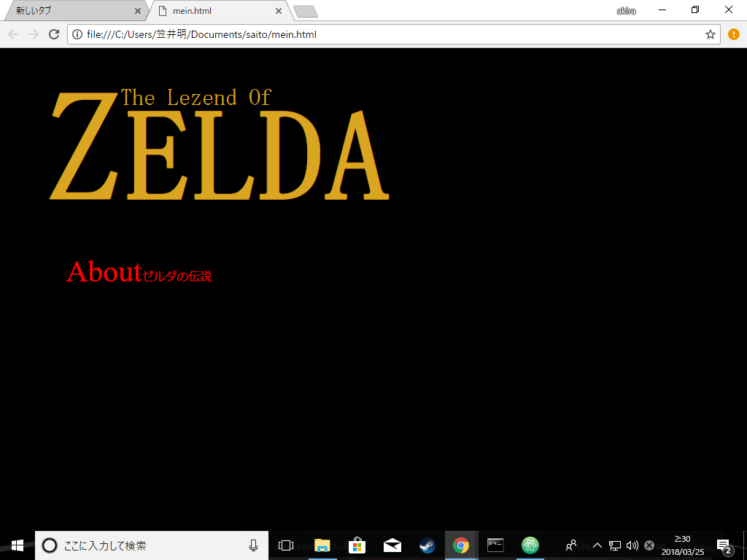Open a new tab with the new-tab button
This screenshot has height=560, width=747.
click(305, 11)
